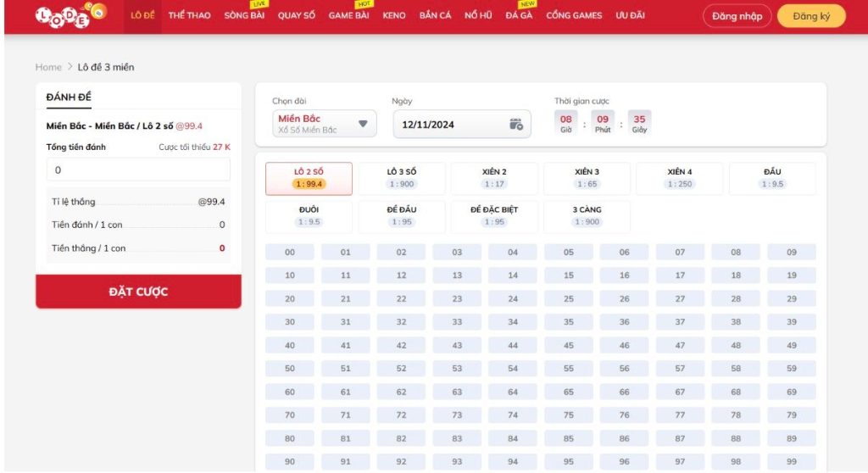Click the breadcrumb chevron after Home
The image size is (868, 473).
pos(70,66)
